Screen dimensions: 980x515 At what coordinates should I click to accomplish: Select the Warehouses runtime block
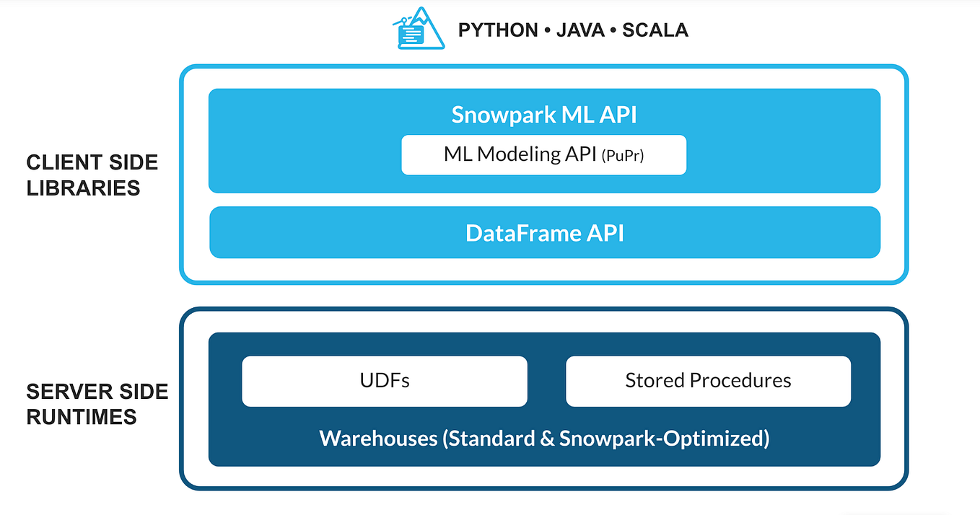543,438
